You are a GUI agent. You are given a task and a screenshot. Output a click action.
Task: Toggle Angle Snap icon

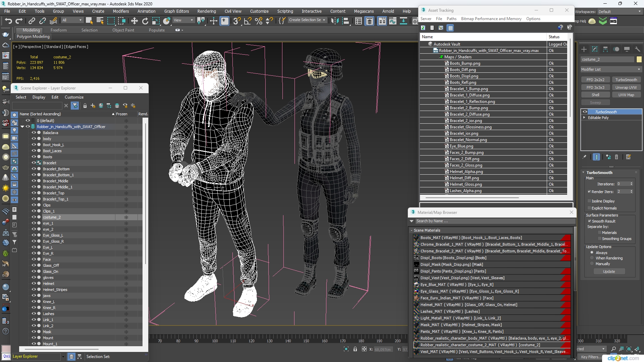pyautogui.click(x=248, y=21)
